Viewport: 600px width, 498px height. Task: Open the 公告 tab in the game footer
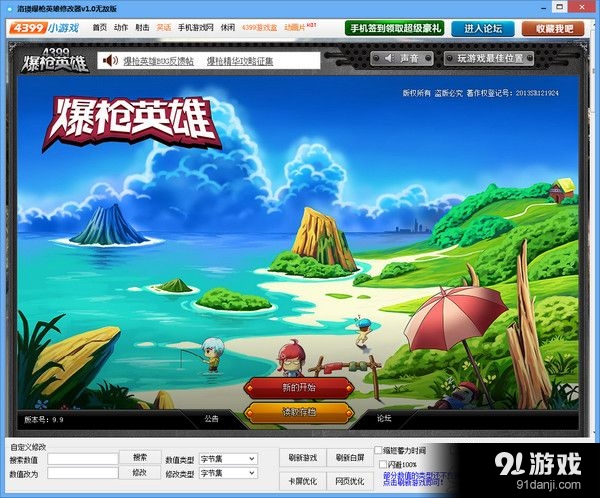pos(211,419)
